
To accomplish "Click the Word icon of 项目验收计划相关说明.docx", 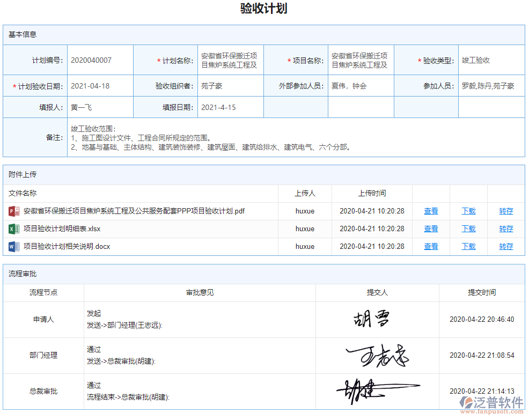I will (x=13, y=246).
